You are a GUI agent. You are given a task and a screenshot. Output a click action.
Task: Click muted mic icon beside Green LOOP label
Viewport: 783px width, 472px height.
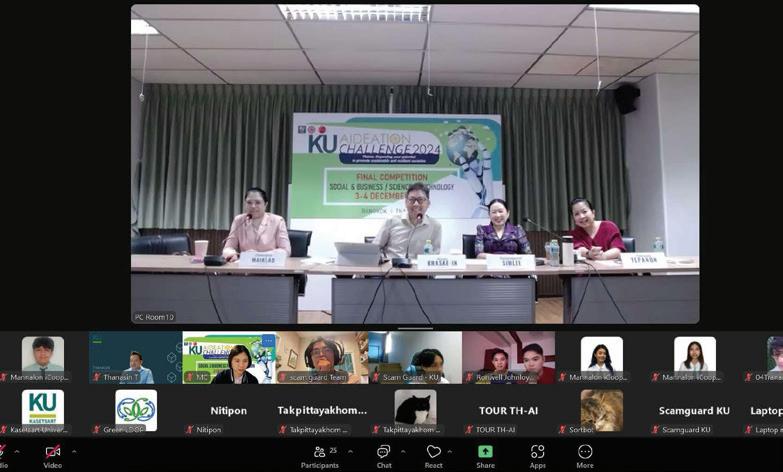click(97, 430)
